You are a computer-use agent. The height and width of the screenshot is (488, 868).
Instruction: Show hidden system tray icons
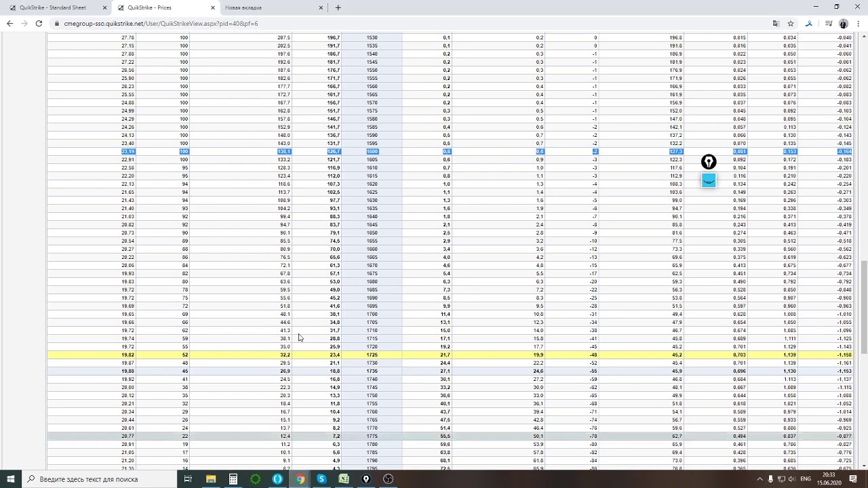point(759,479)
